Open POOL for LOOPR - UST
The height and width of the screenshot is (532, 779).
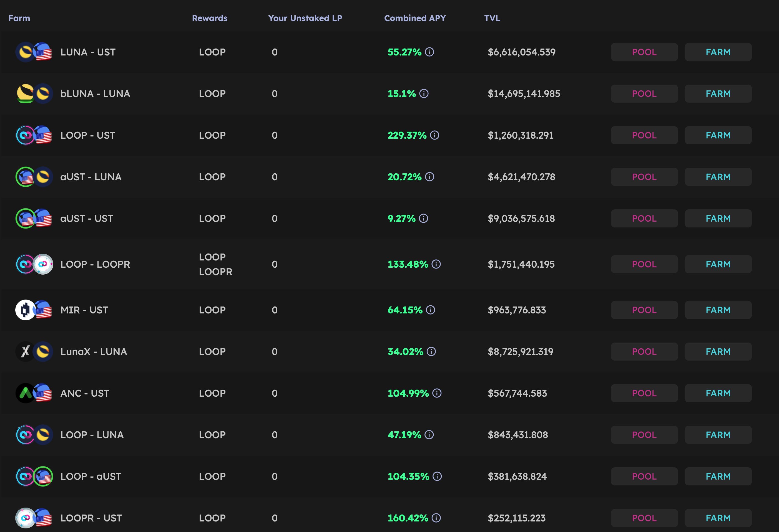coord(644,518)
